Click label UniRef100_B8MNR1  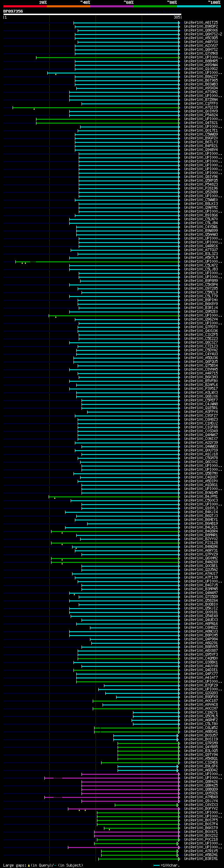pyautogui.click(x=201, y=535)
